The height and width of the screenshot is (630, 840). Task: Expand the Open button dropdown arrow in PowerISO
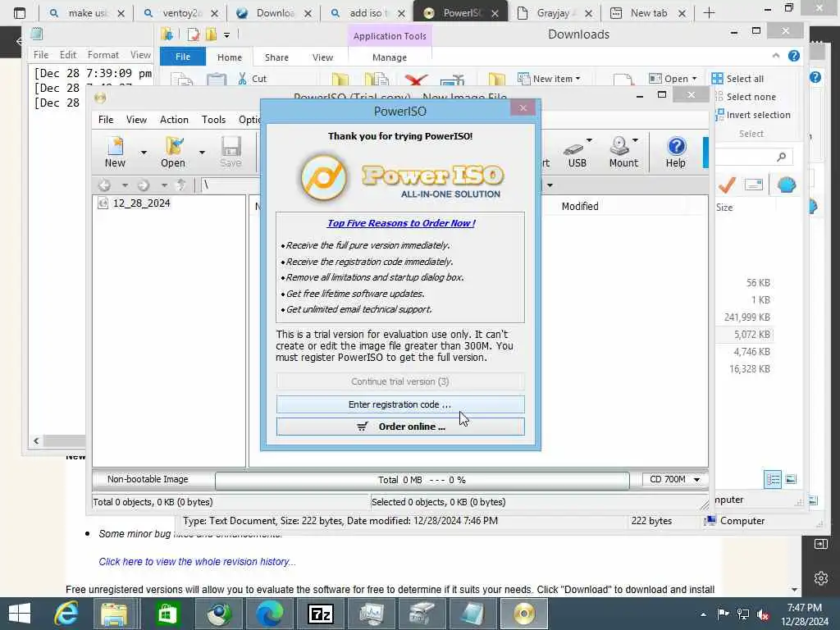tap(202, 153)
